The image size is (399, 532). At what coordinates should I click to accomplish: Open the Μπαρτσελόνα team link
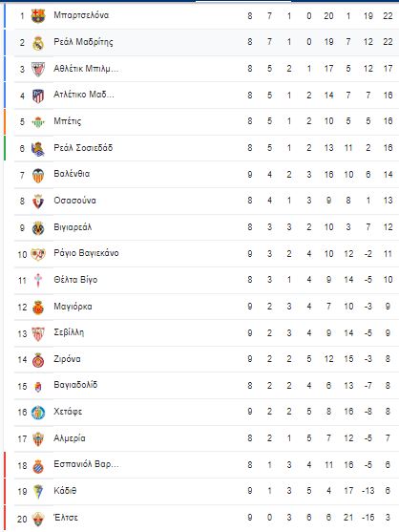81,15
